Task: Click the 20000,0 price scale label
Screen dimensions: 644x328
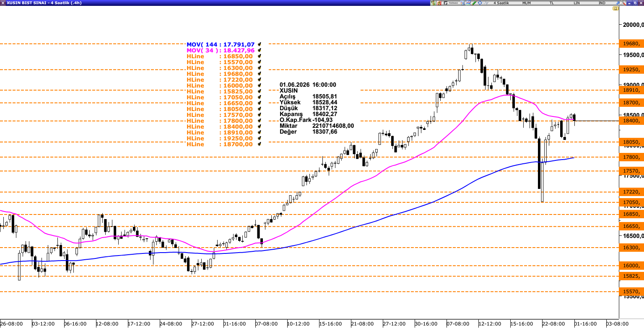Action: click(x=633, y=25)
